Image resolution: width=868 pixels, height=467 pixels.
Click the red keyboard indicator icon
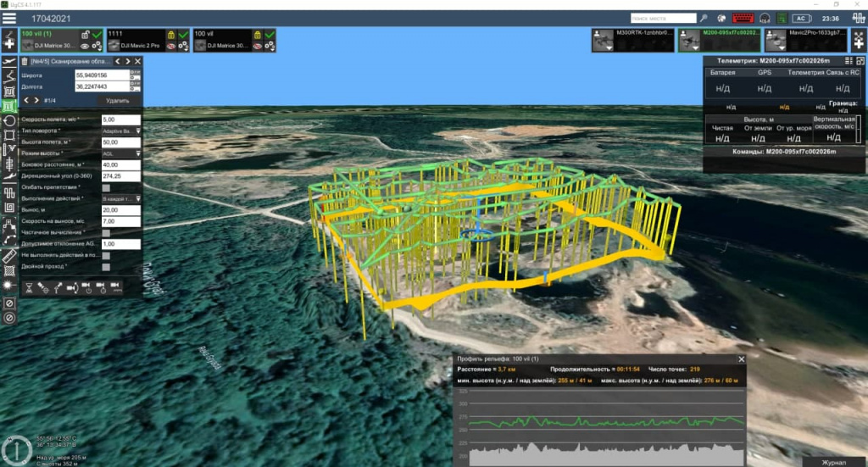coord(743,18)
